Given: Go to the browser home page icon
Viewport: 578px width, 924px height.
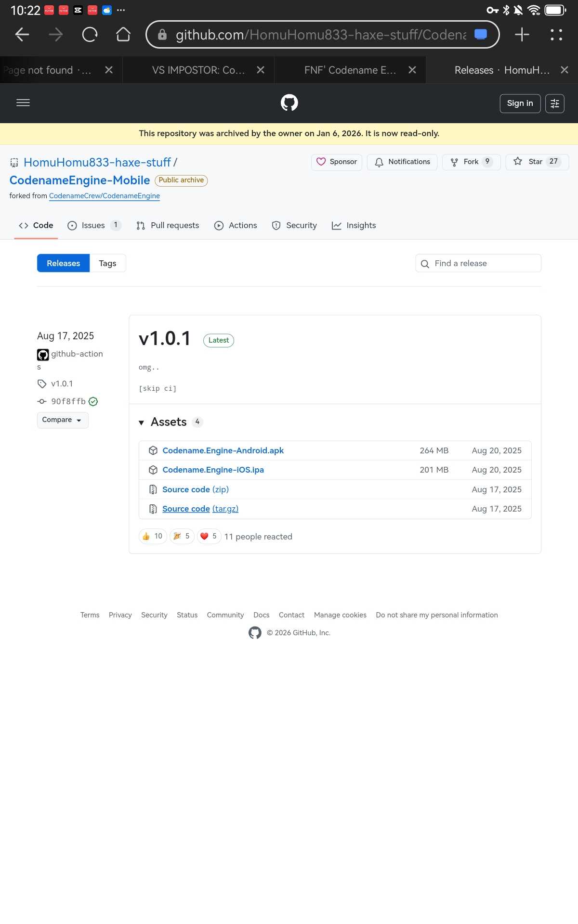Looking at the screenshot, I should pos(123,35).
